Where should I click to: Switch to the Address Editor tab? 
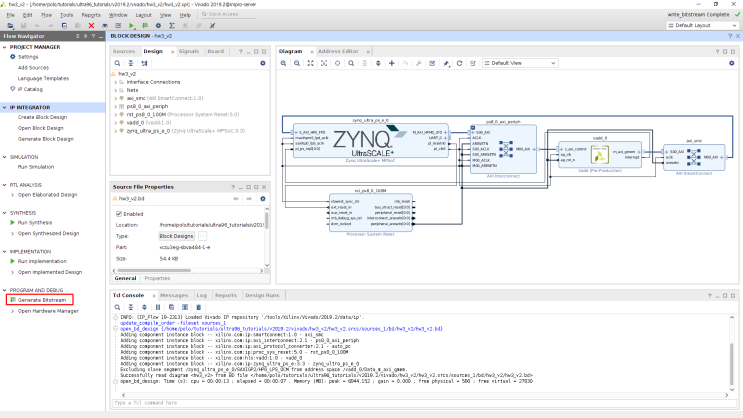(337, 50)
